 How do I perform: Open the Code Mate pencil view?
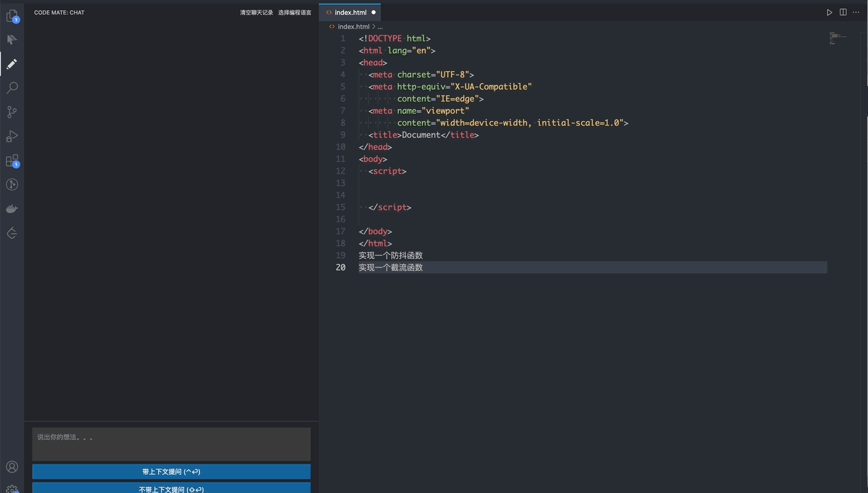[12, 64]
